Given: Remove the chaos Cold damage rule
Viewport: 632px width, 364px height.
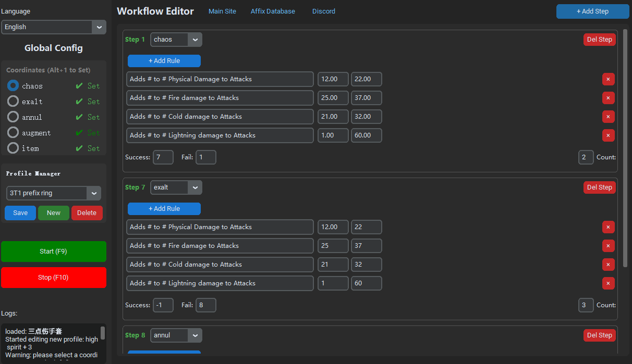Looking at the screenshot, I should pyautogui.click(x=608, y=117).
